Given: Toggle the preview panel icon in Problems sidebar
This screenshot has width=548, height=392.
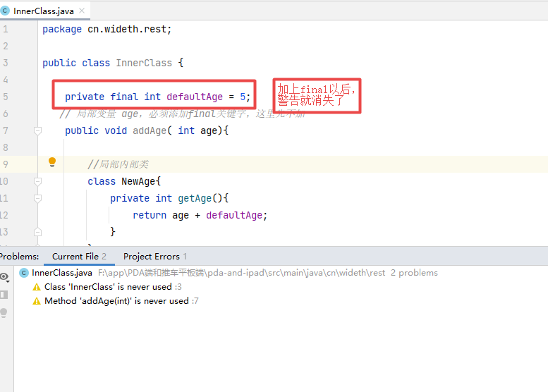Looking at the screenshot, I should [4, 295].
